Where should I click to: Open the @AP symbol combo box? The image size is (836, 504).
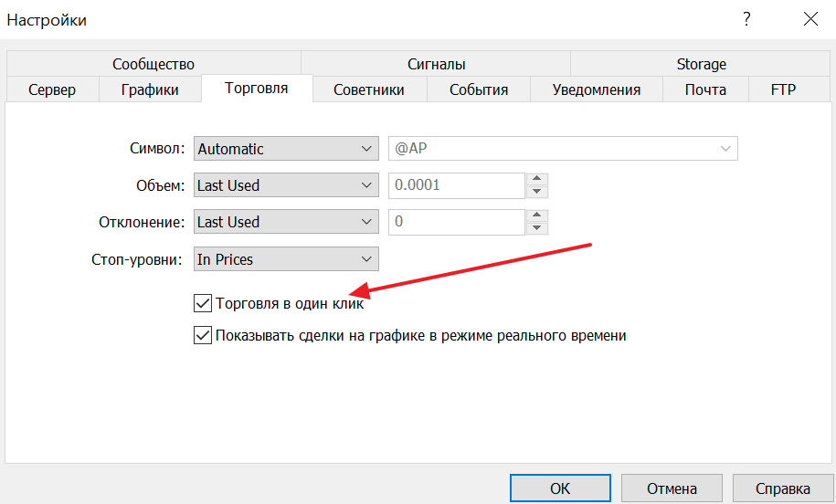point(563,149)
